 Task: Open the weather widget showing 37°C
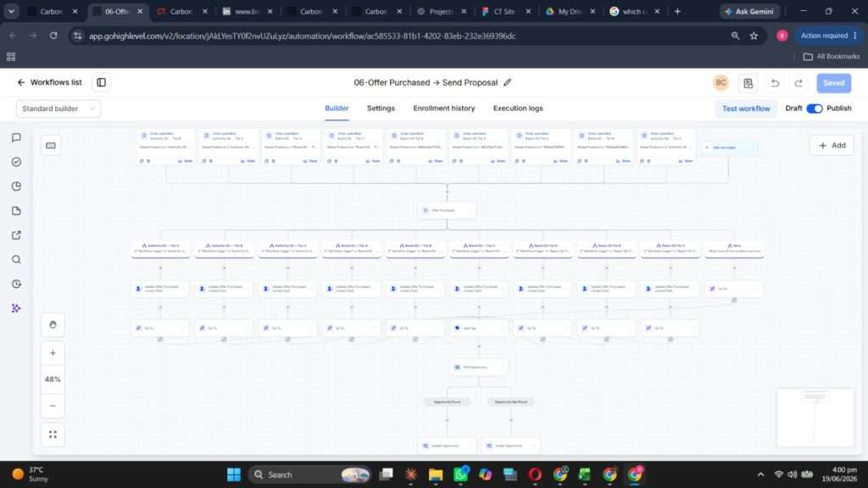click(31, 474)
